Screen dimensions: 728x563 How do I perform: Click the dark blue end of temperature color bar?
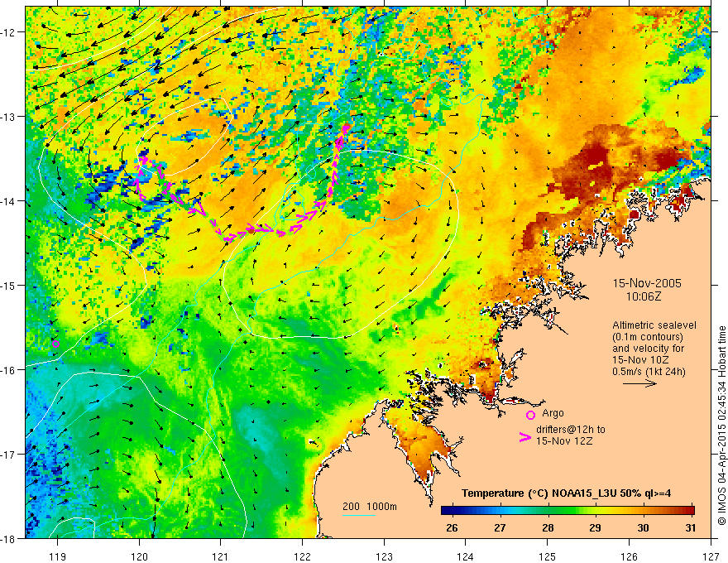click(x=447, y=511)
